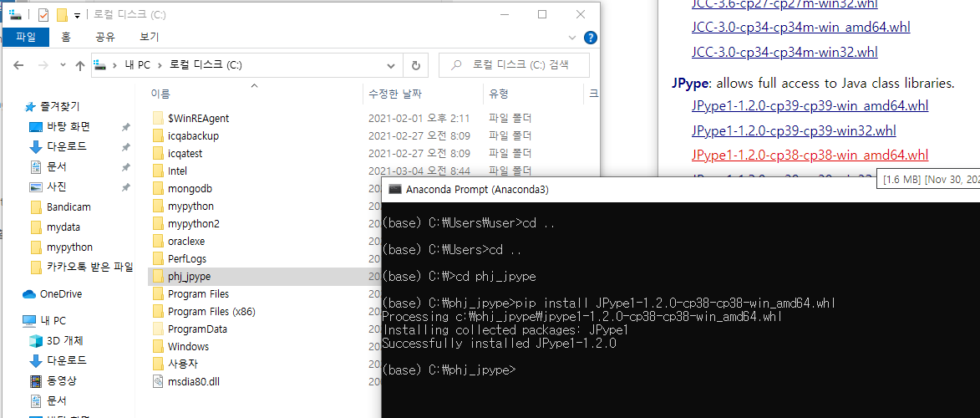Viewport: 980px width, 418px height.
Task: Open JCC-3.0-cp34-cp34m-win_amd64.whl link
Action: tap(800, 27)
